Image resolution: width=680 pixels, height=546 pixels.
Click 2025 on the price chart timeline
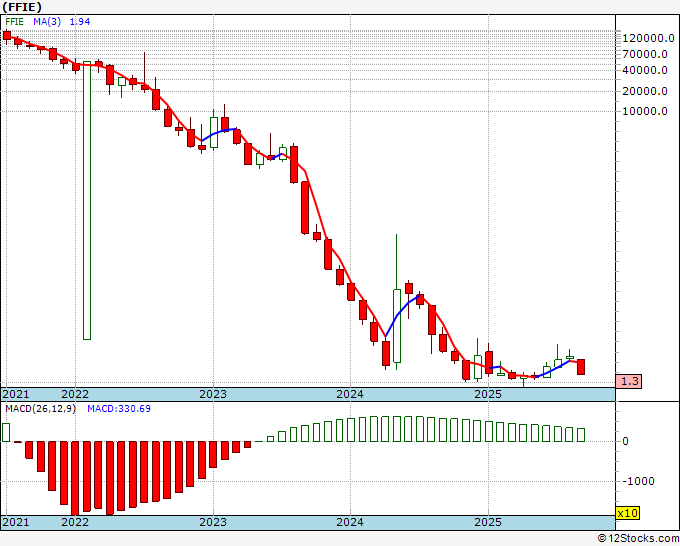point(488,394)
